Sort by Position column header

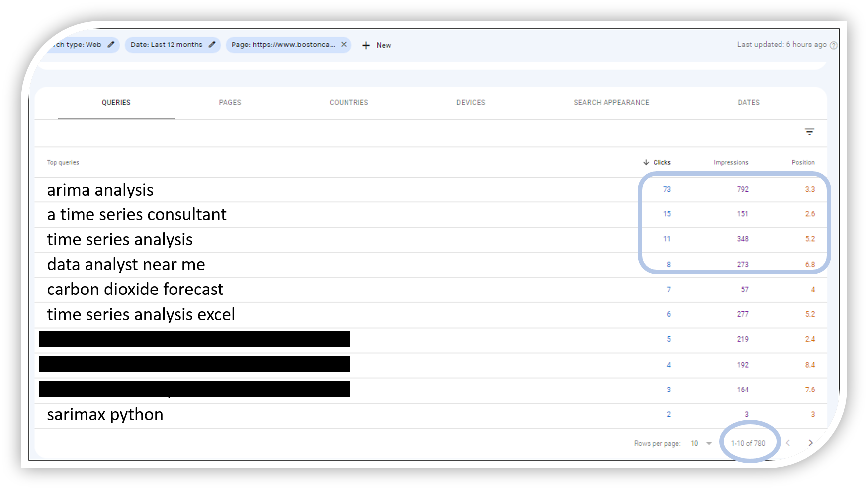(803, 162)
